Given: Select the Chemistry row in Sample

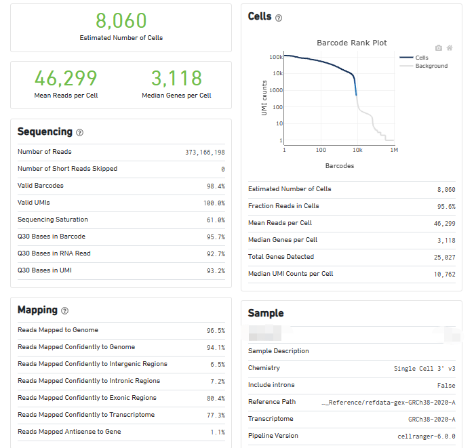Looking at the screenshot, I should click(x=351, y=368).
